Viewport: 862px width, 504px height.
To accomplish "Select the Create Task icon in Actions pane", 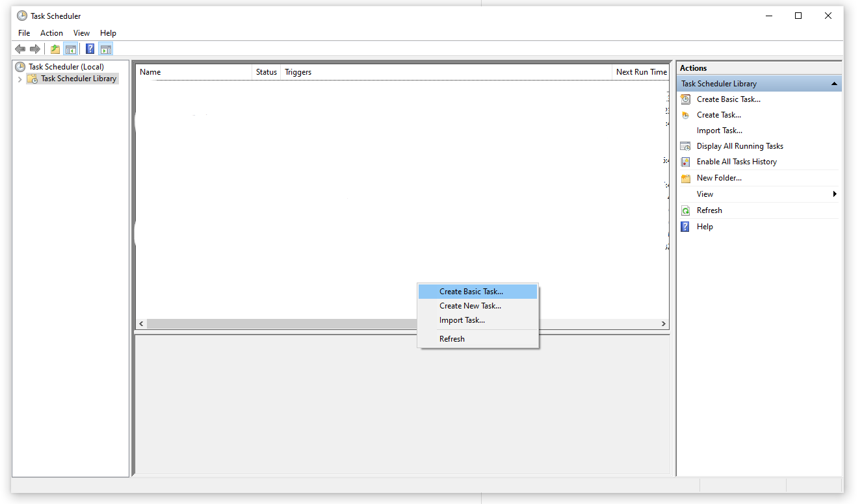I will click(685, 114).
